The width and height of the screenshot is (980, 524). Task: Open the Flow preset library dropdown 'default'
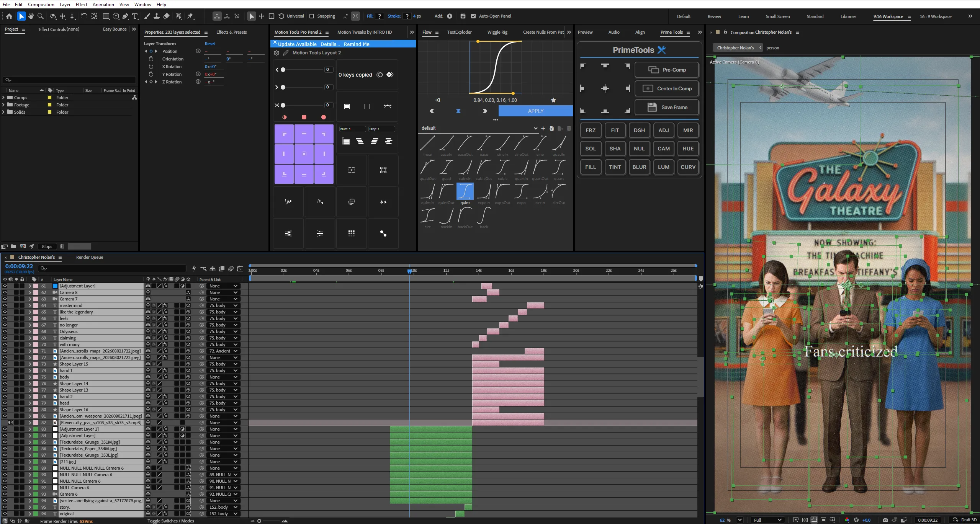click(479, 128)
